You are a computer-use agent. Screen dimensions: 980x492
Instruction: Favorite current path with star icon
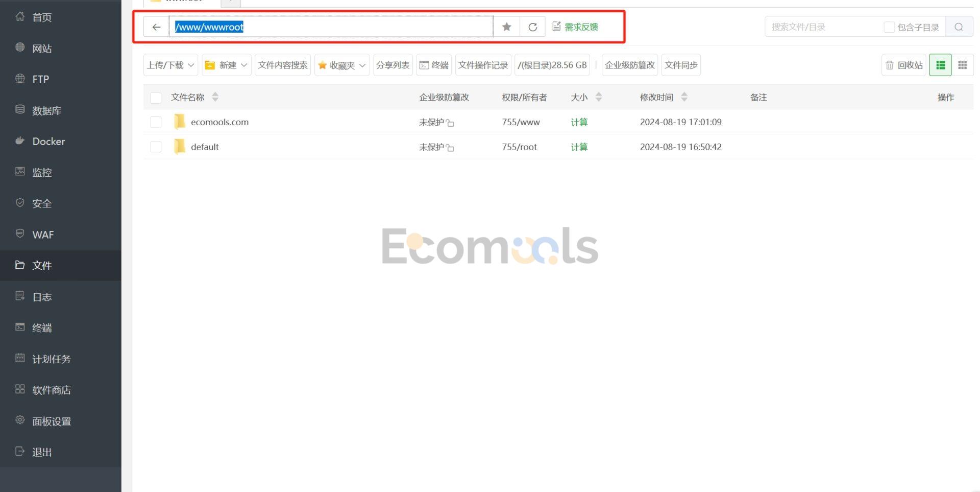pyautogui.click(x=506, y=27)
